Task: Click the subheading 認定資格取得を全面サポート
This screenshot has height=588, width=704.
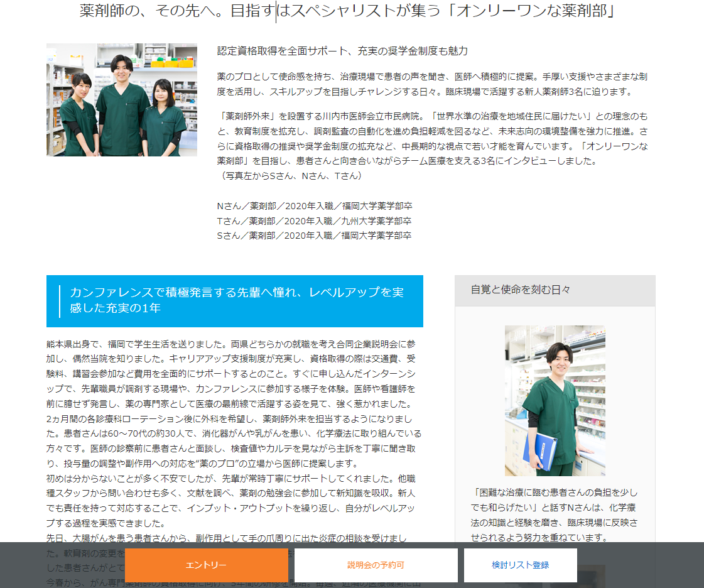Action: (x=342, y=52)
